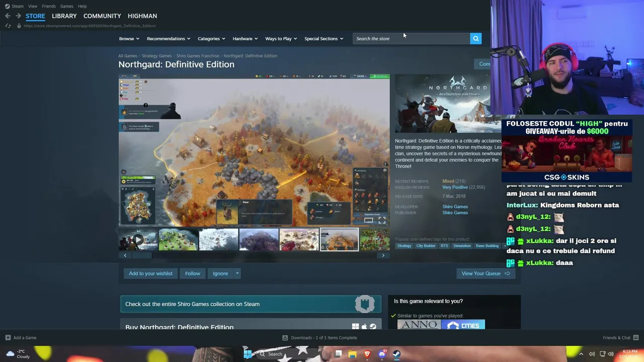The image size is (644, 362).
Task: Show hidden system tray icons
Action: [x=581, y=354]
